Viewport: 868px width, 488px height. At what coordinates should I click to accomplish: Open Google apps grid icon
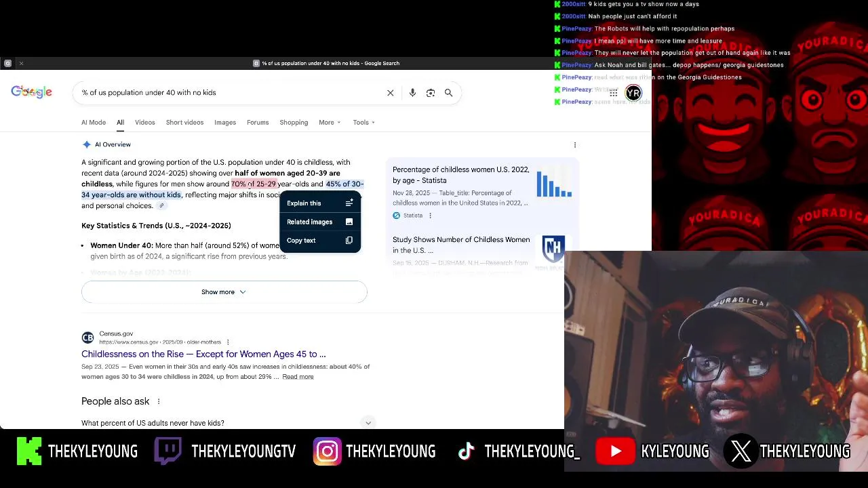(614, 94)
